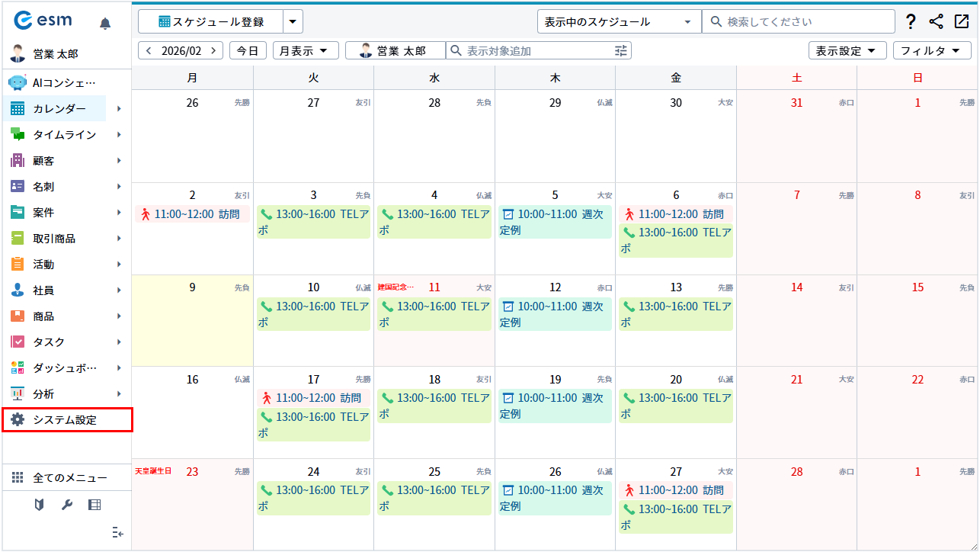Expand the 表示設定 dropdown
Image resolution: width=980 pixels, height=552 pixels.
(846, 51)
